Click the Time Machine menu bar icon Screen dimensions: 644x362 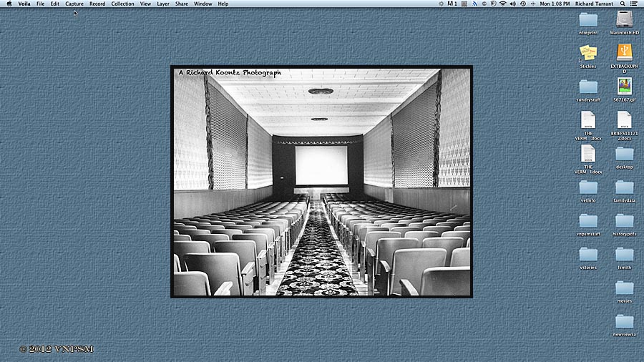(523, 4)
